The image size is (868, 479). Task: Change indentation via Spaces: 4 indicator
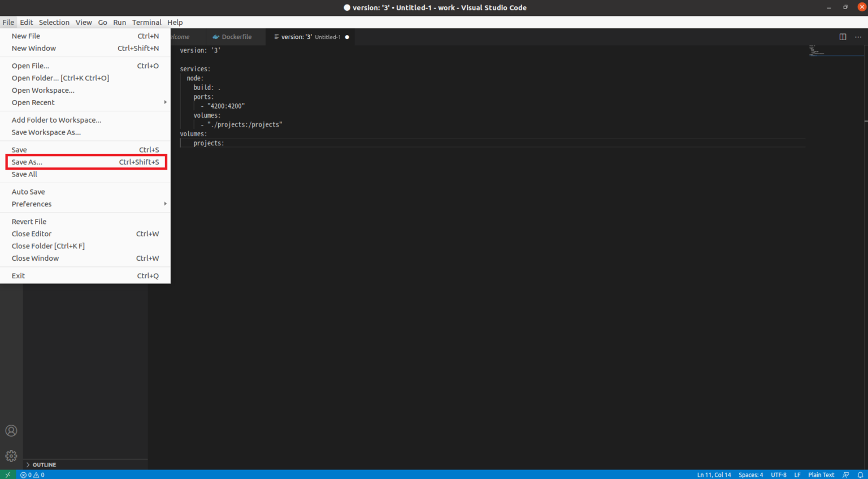coord(750,474)
